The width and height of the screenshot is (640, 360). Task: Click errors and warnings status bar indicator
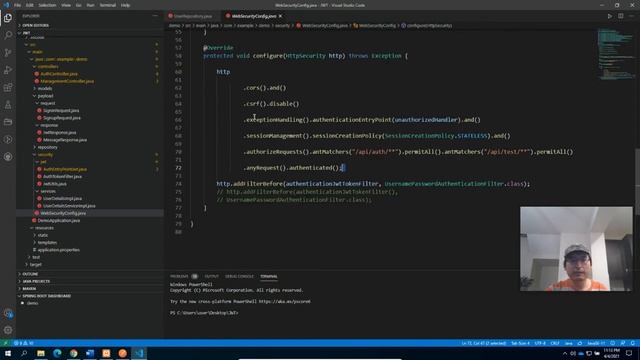point(24,343)
